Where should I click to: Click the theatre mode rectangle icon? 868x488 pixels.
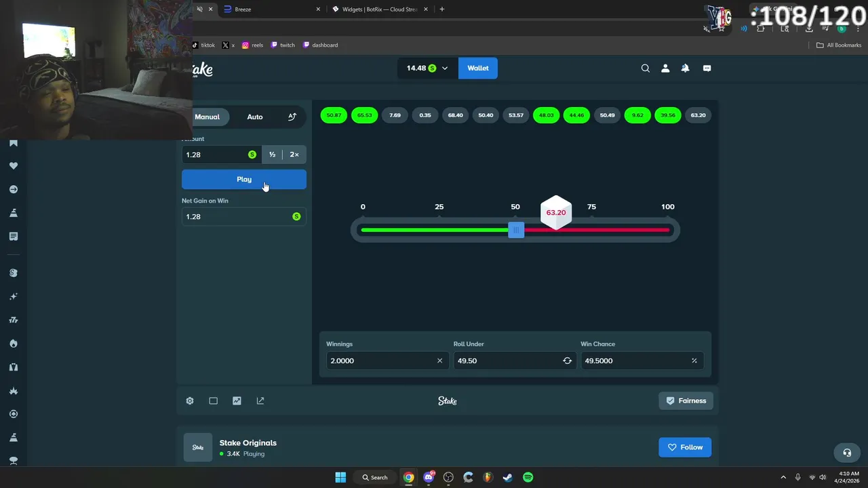[213, 401]
